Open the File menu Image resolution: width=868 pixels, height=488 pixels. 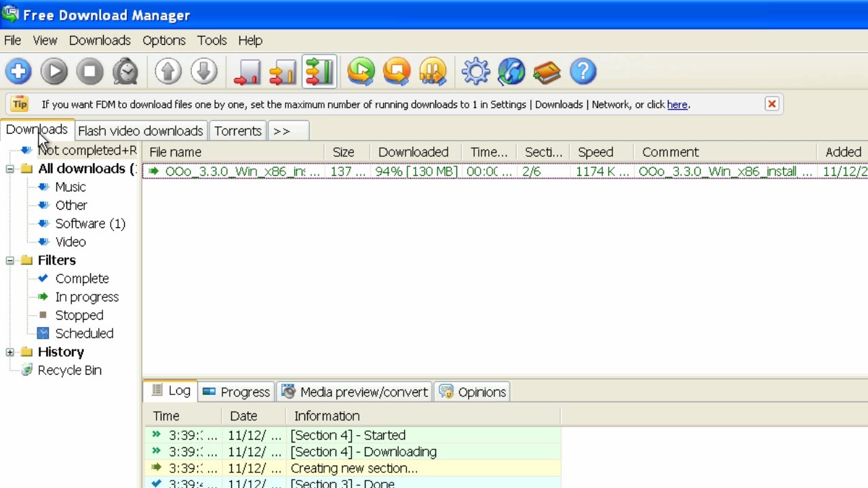tap(12, 40)
